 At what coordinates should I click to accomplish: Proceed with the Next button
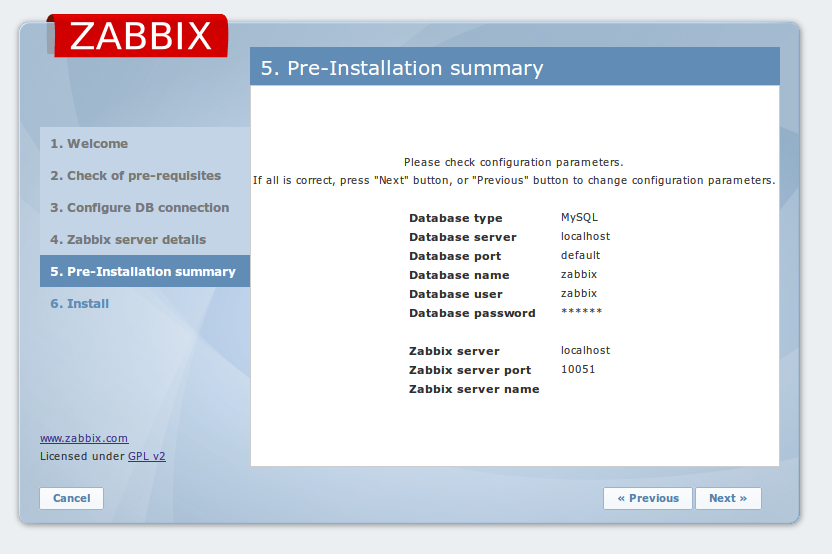[728, 498]
